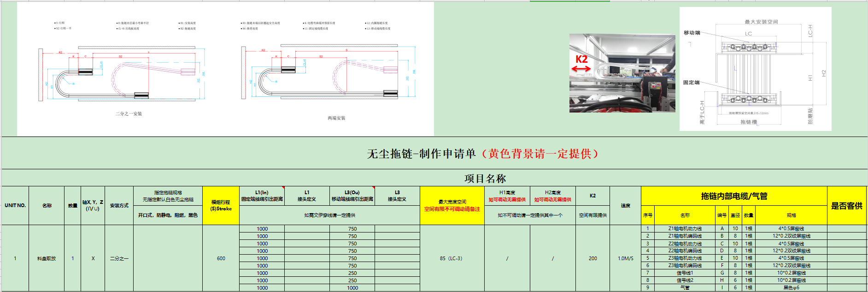Viewport: 868px width, 292px height.
Task: Click the 气管 name cell in row 9
Action: [x=685, y=287]
